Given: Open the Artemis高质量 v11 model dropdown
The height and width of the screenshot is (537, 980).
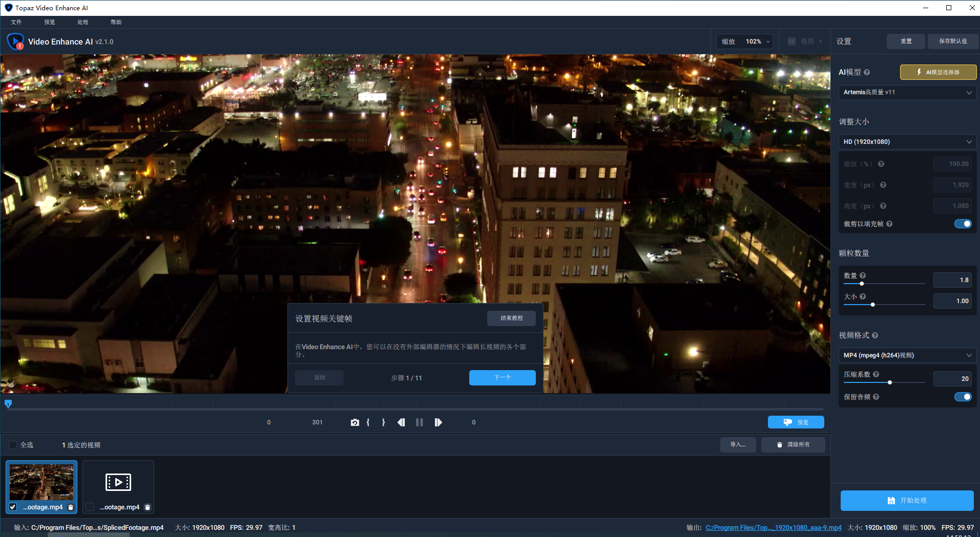Looking at the screenshot, I should click(x=907, y=92).
